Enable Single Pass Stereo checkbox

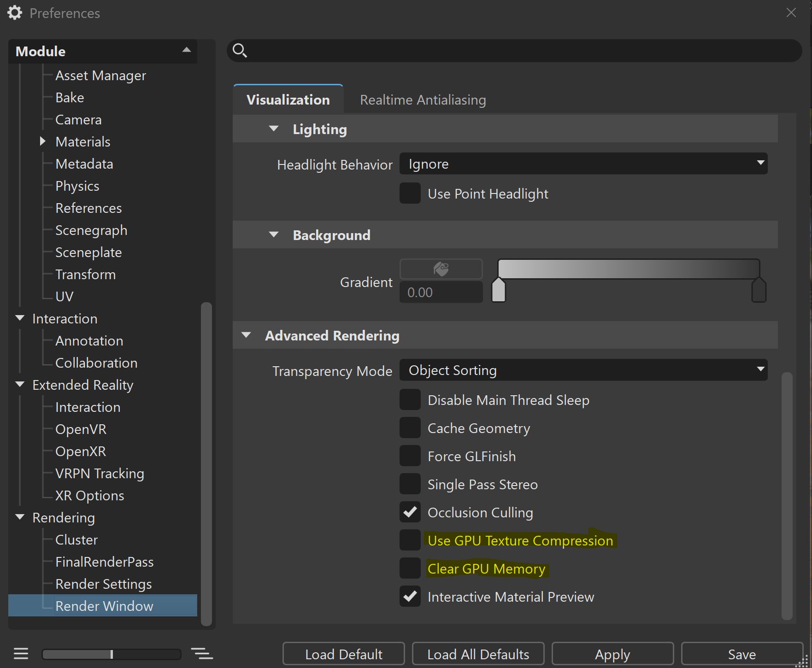pos(410,484)
